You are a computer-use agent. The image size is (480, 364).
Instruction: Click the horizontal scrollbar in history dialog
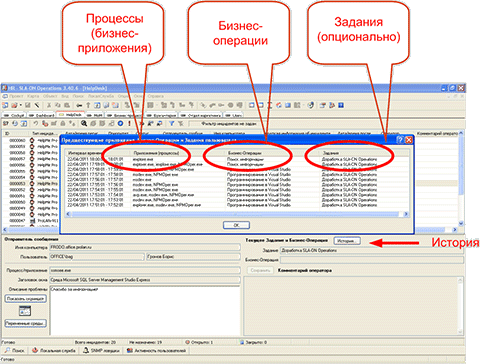pos(236,214)
